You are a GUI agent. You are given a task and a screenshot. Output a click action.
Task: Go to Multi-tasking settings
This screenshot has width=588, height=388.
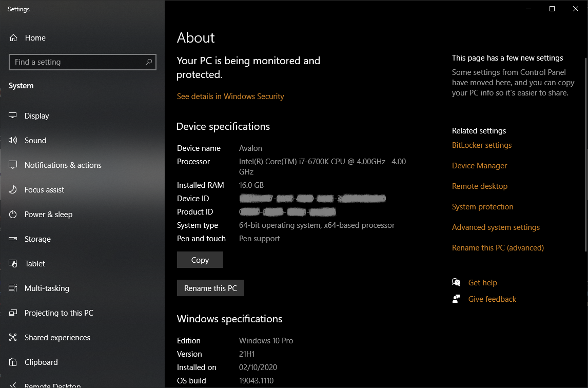(x=47, y=288)
